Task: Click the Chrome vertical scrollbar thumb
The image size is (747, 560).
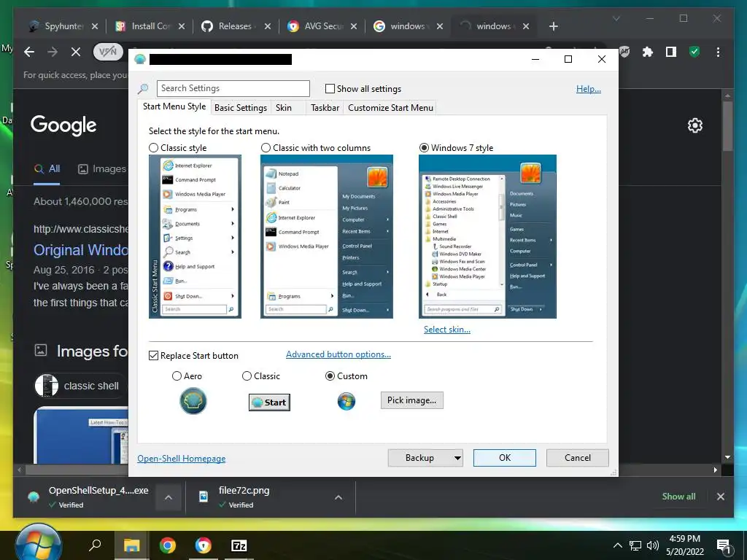Action: (x=727, y=125)
